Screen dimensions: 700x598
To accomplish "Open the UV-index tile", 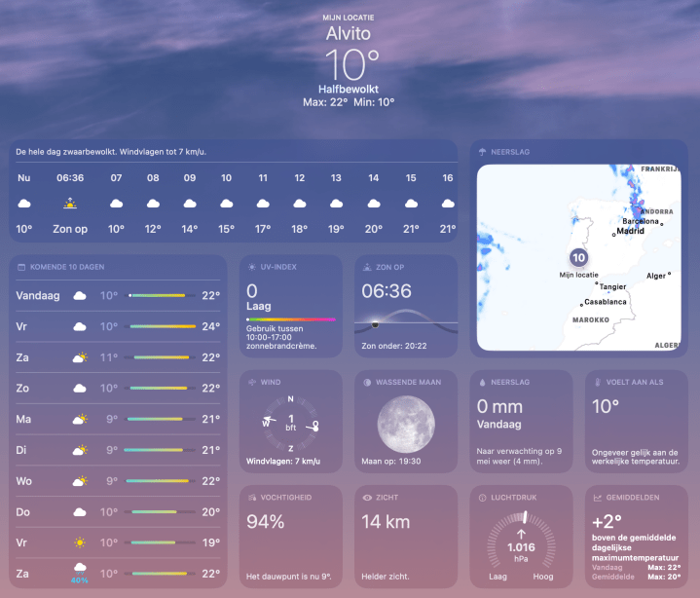I will [x=290, y=307].
